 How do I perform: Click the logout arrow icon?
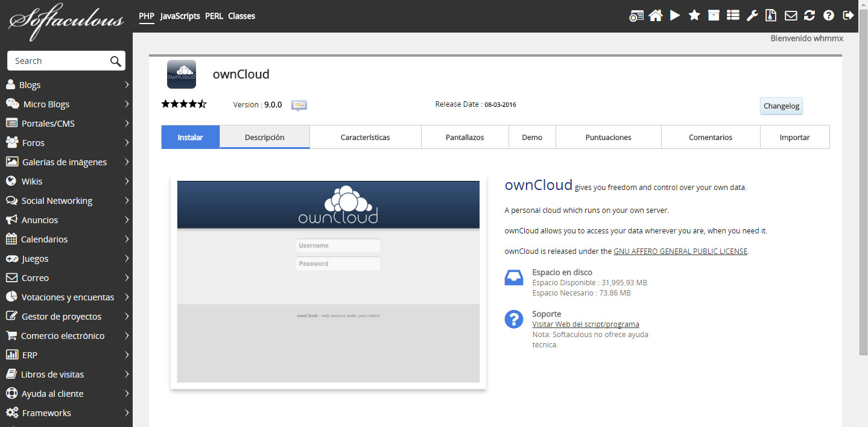click(848, 16)
